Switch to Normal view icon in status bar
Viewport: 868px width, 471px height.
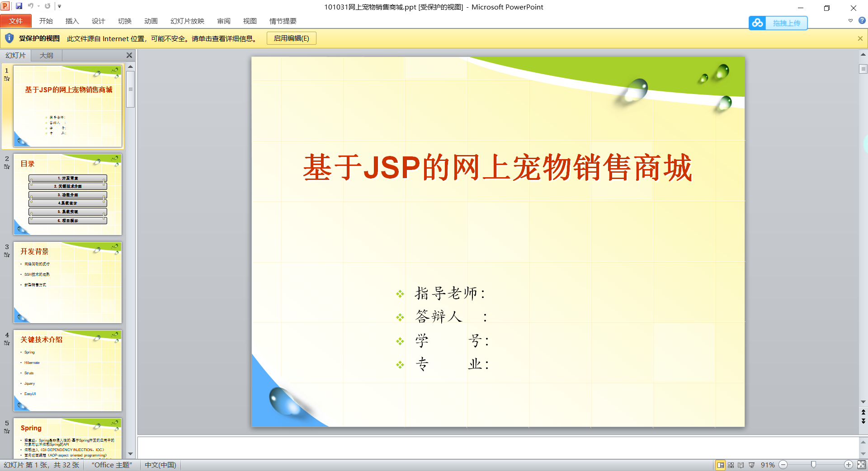pyautogui.click(x=720, y=465)
